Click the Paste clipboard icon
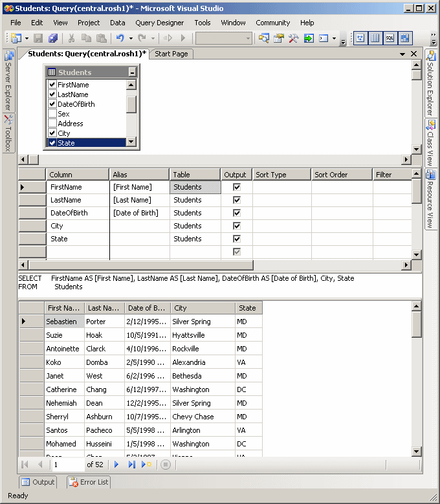The image size is (440, 504). pos(102,38)
